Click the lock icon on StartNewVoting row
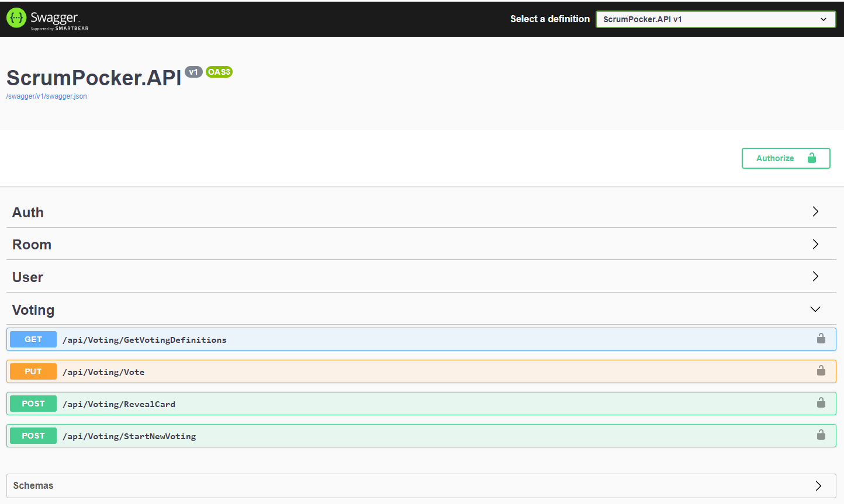The image size is (844, 504). (821, 435)
